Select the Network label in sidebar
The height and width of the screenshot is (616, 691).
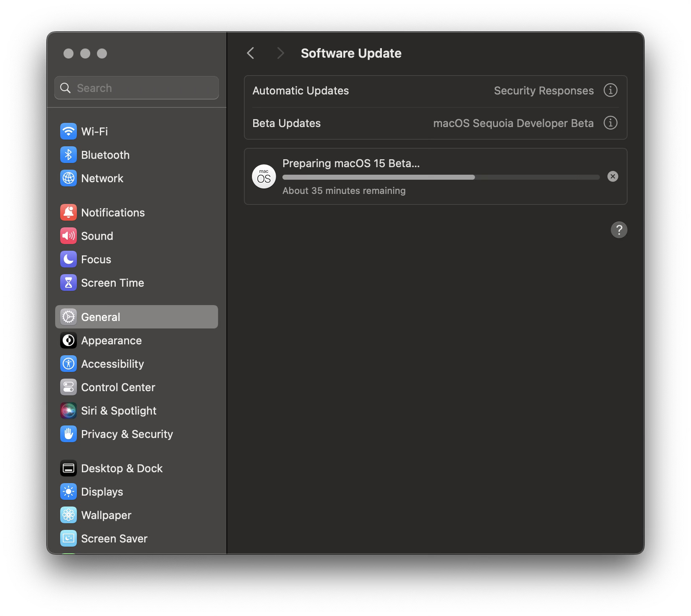102,178
